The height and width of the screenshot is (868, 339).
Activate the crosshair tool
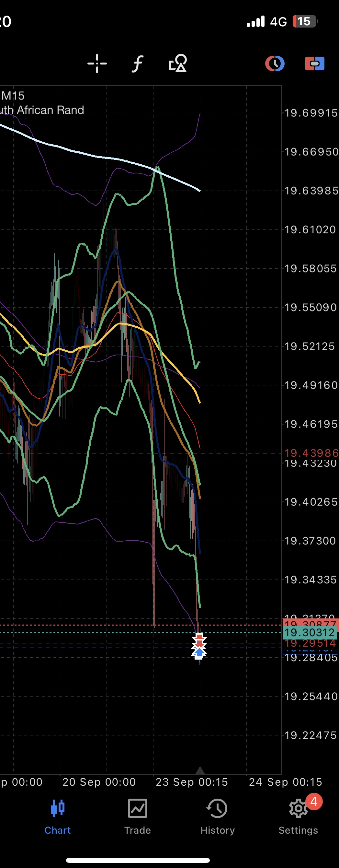(x=97, y=63)
